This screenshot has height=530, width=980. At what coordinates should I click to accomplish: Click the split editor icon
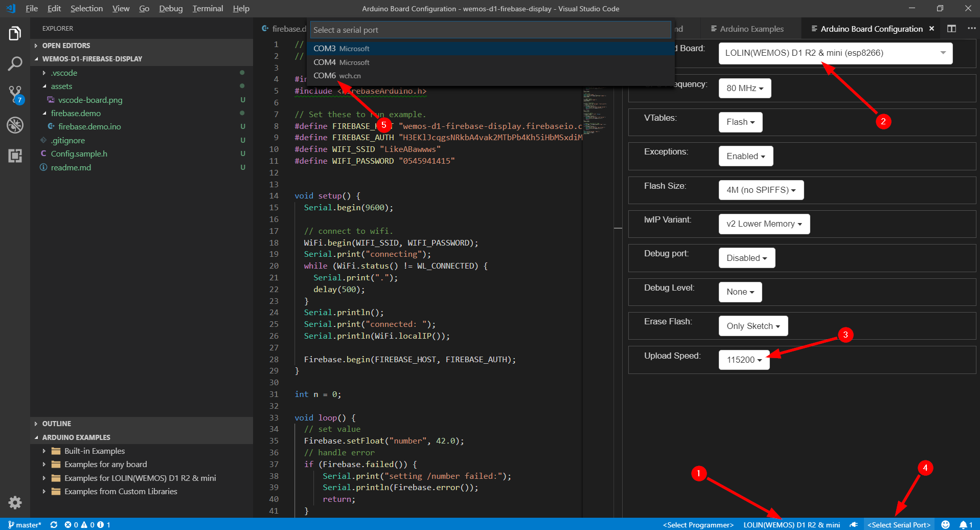click(x=951, y=29)
